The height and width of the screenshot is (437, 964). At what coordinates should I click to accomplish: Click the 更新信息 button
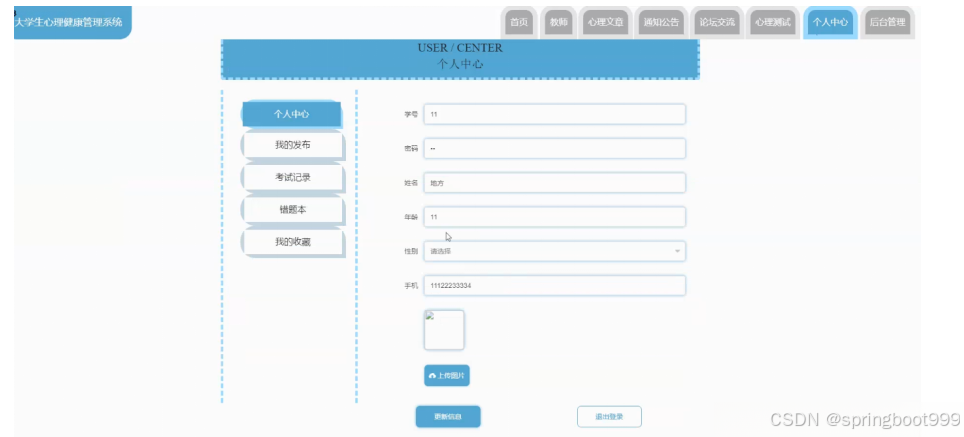point(448,417)
